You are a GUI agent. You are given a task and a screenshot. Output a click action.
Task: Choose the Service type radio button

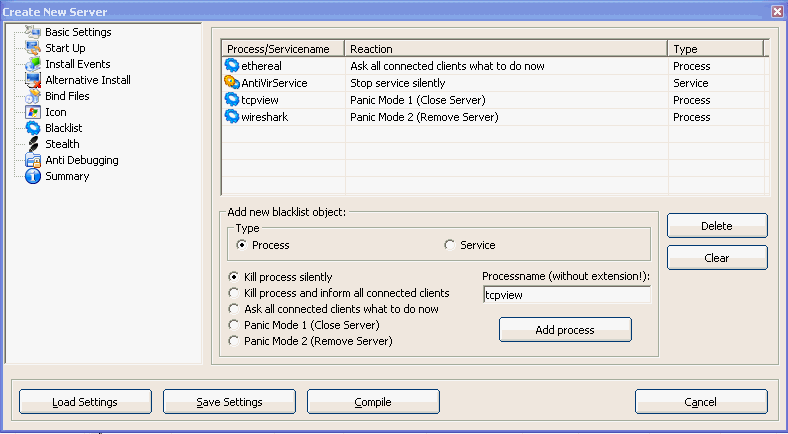pyautogui.click(x=449, y=245)
